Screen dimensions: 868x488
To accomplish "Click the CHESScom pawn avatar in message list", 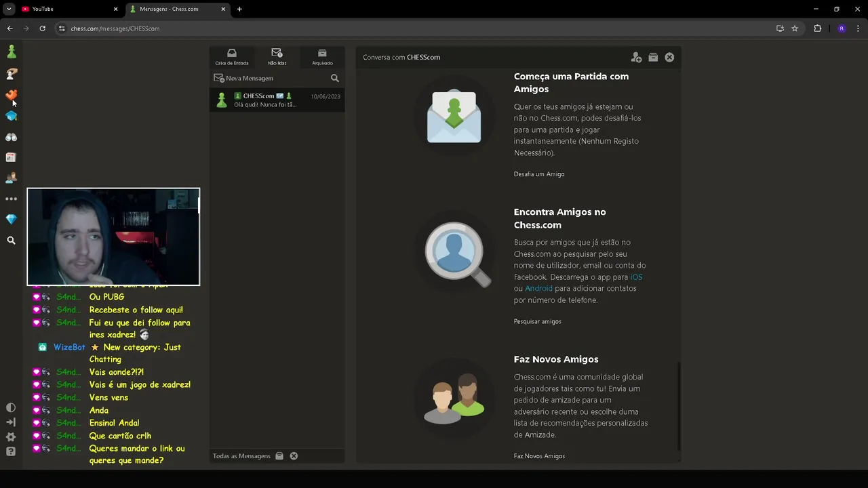I will point(221,100).
